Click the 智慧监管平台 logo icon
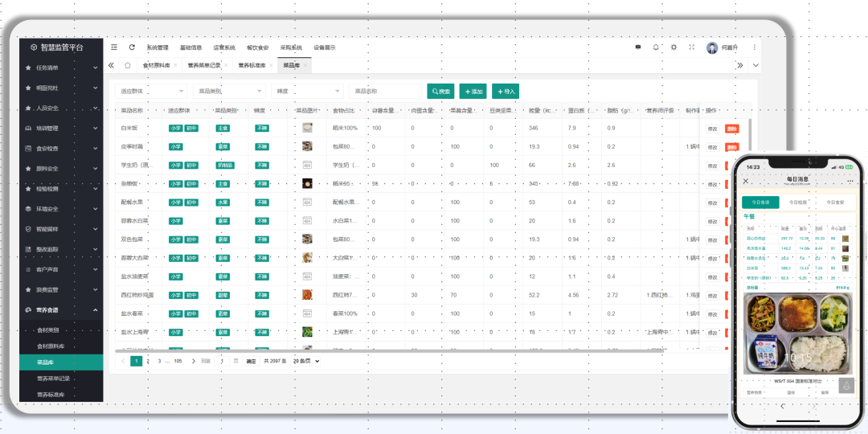 tap(35, 47)
